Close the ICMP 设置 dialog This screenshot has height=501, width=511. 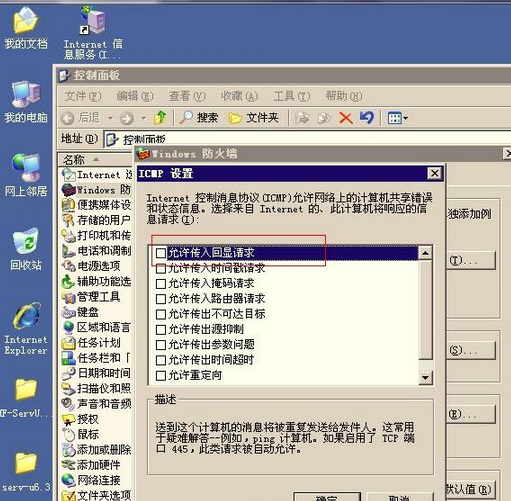(435, 173)
